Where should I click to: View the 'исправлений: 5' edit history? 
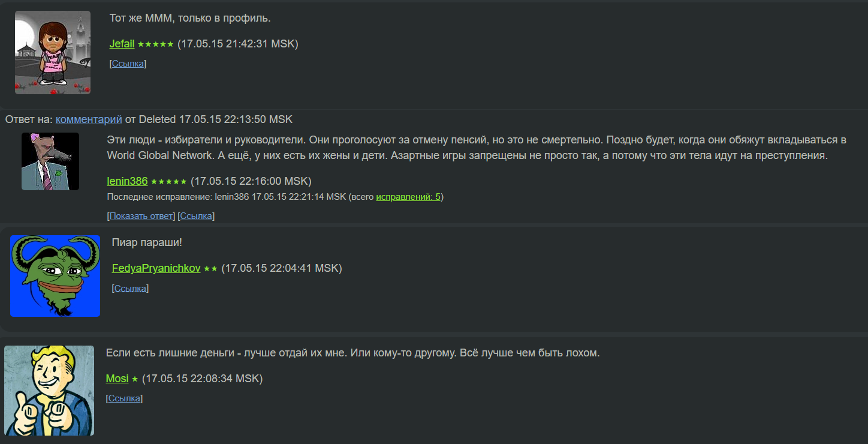tap(408, 197)
